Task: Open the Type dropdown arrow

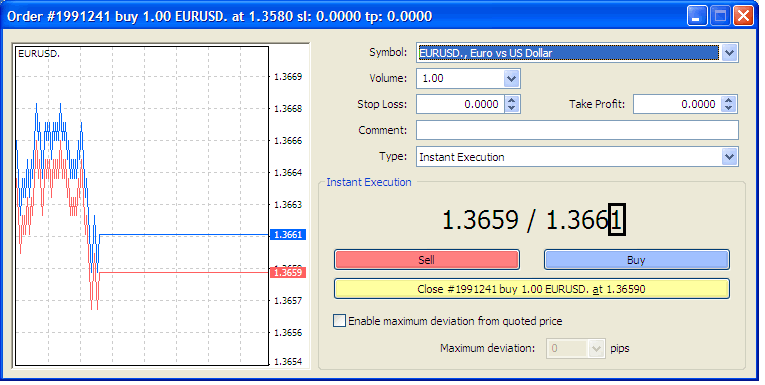Action: pyautogui.click(x=729, y=157)
